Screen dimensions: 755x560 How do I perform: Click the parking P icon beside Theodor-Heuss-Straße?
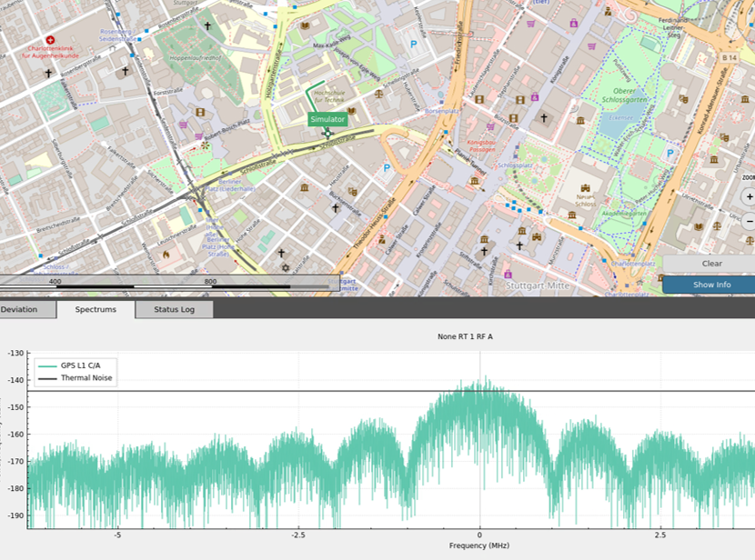(x=387, y=168)
